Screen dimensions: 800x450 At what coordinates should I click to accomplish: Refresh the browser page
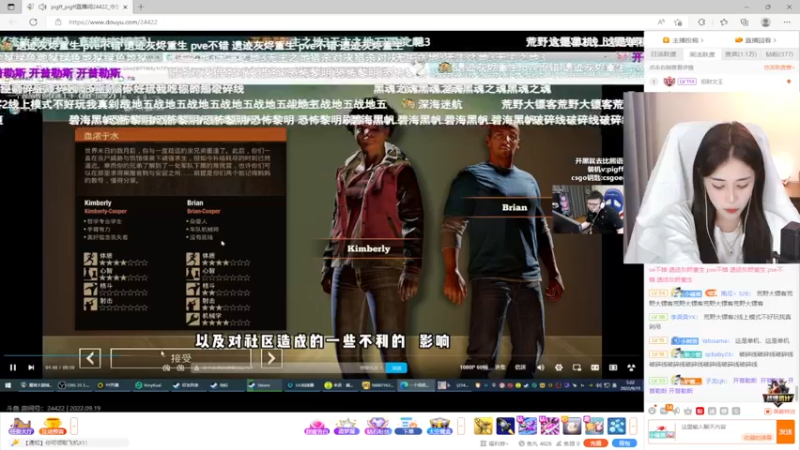(x=33, y=22)
